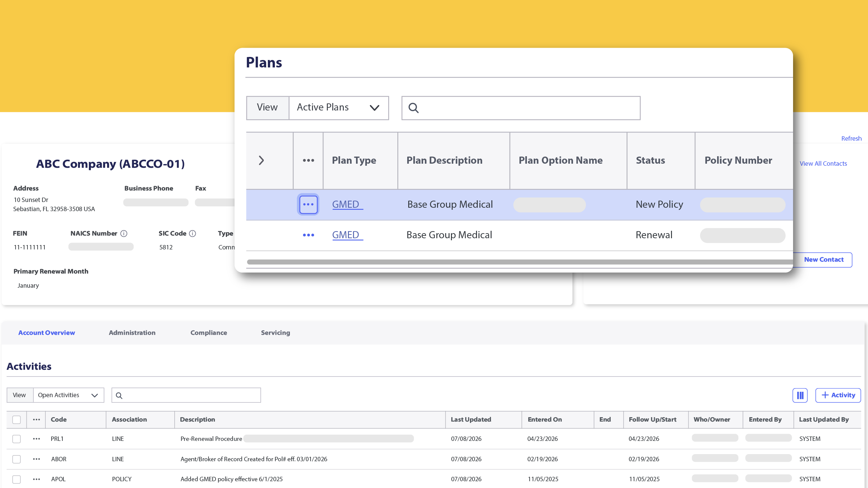Screen dimensions: 868x488
Task: Click the New Contact button
Action: (824, 260)
